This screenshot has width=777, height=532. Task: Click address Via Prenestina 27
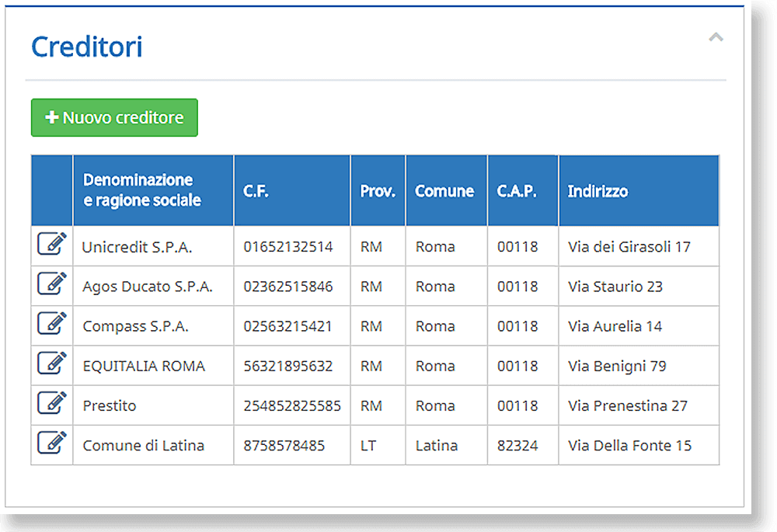628,405
